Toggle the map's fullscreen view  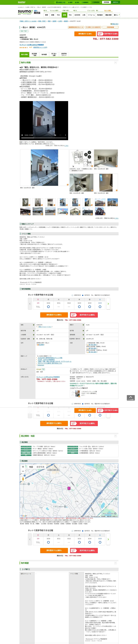(115, 467)
